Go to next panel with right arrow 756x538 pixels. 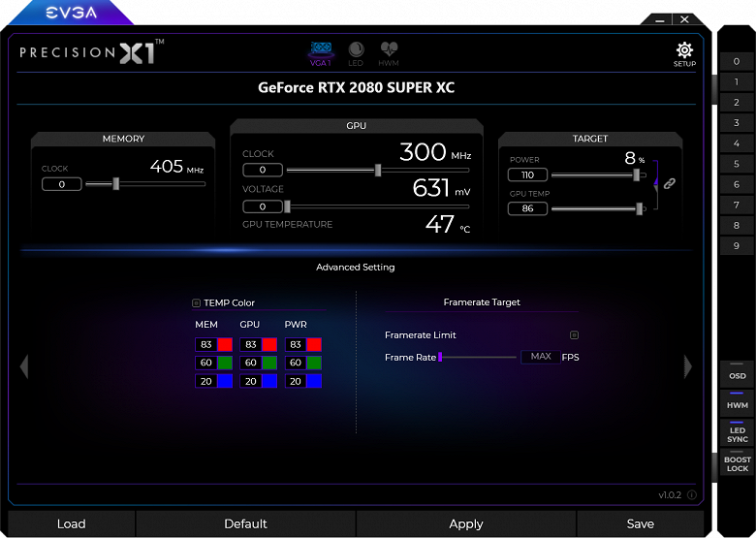(x=688, y=366)
